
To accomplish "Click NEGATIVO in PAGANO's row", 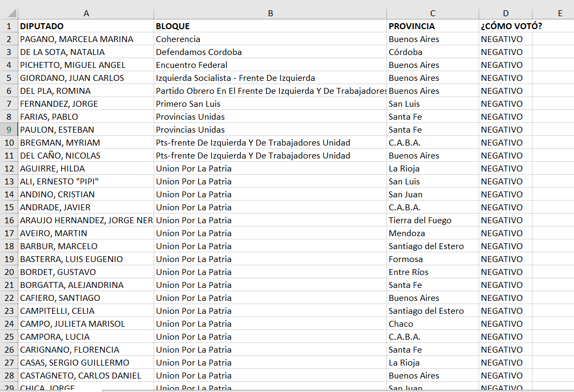I will tap(506, 39).
